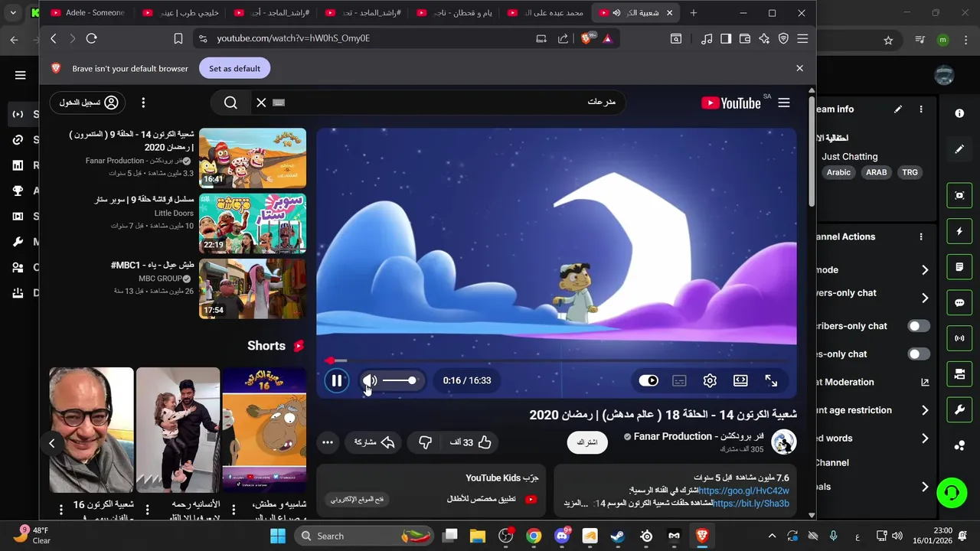980x551 pixels.
Task: Select the Arabic stream tag
Action: [838, 172]
